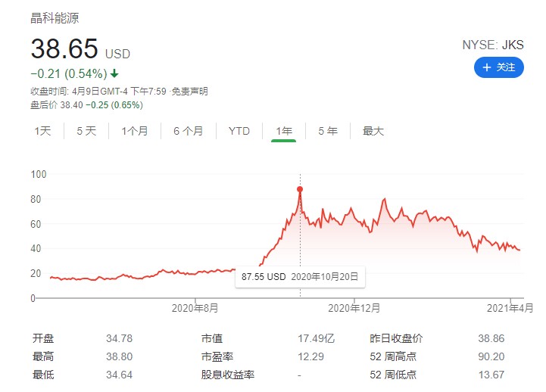The width and height of the screenshot is (546, 392).
Task: Switch chart to 6 个月 range
Action: 188,131
